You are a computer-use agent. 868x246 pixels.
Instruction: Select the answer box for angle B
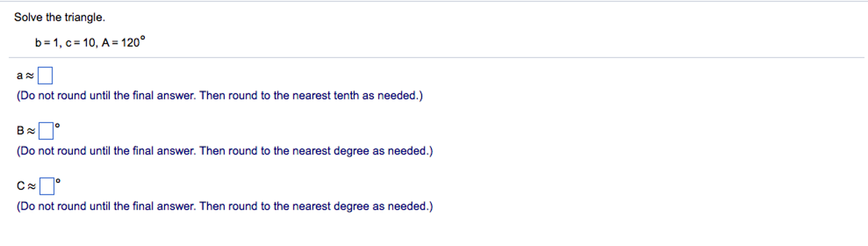tap(46, 131)
